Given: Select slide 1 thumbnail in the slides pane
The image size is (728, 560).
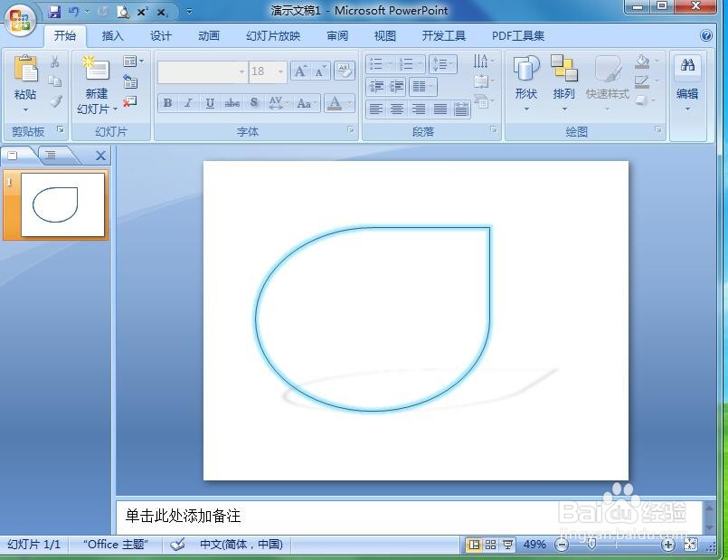Looking at the screenshot, I should (x=56, y=205).
